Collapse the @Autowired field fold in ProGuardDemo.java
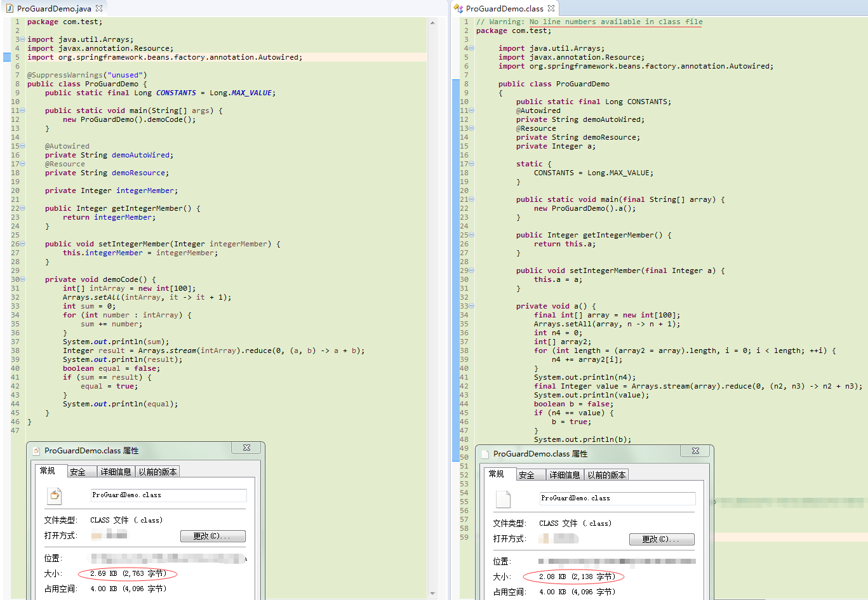The width and height of the screenshot is (868, 600). [x=23, y=146]
